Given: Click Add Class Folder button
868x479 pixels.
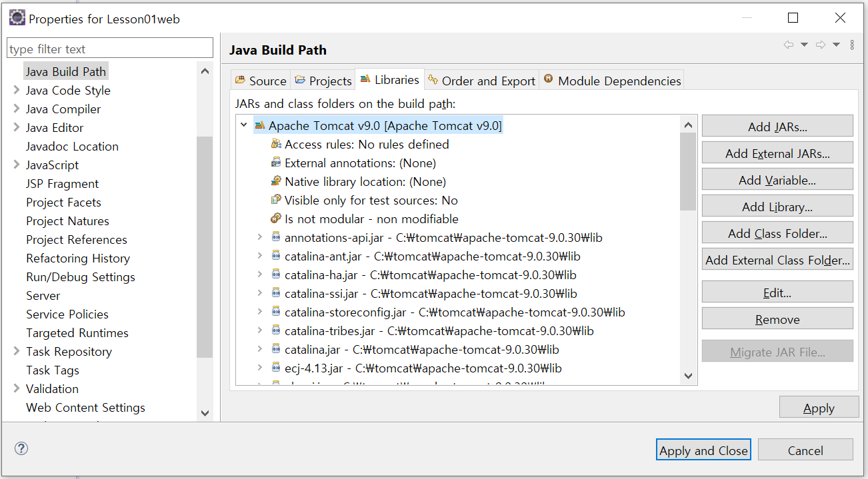Looking at the screenshot, I should pos(777,233).
